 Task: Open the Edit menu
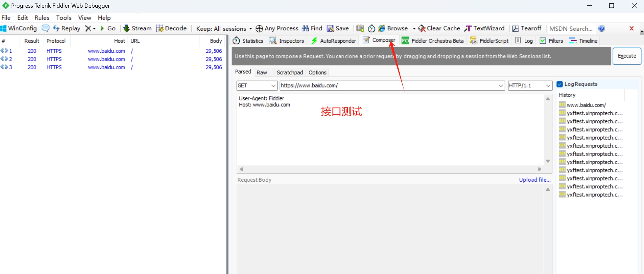tap(22, 18)
